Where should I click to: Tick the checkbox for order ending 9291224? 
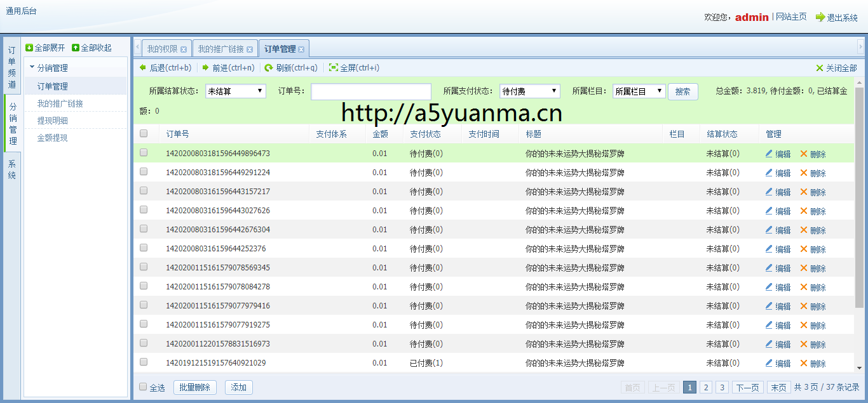(x=144, y=171)
